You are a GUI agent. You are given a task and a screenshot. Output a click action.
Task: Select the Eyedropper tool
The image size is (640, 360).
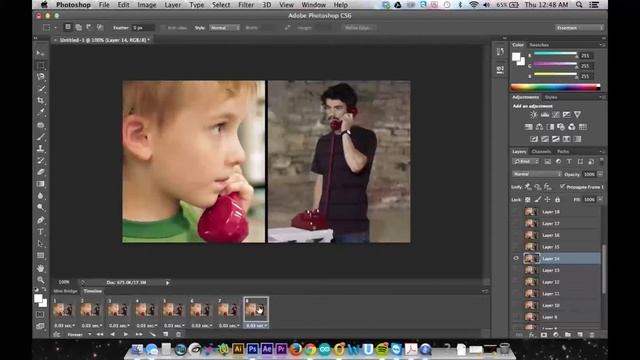[40, 112]
